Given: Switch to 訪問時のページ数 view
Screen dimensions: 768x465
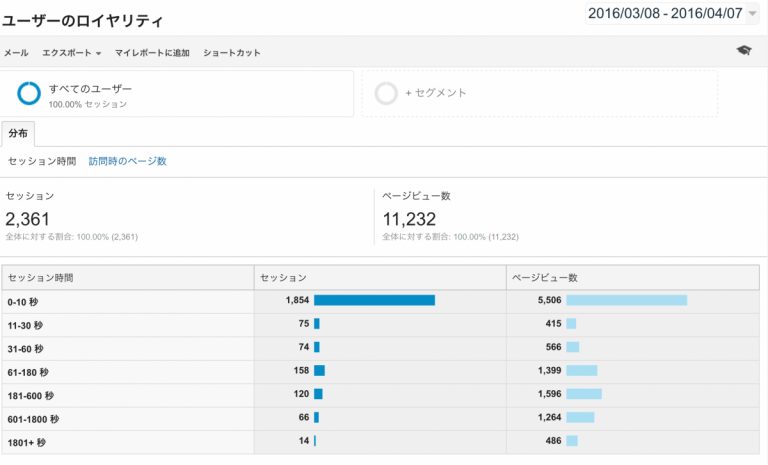Looking at the screenshot, I should click(x=127, y=161).
